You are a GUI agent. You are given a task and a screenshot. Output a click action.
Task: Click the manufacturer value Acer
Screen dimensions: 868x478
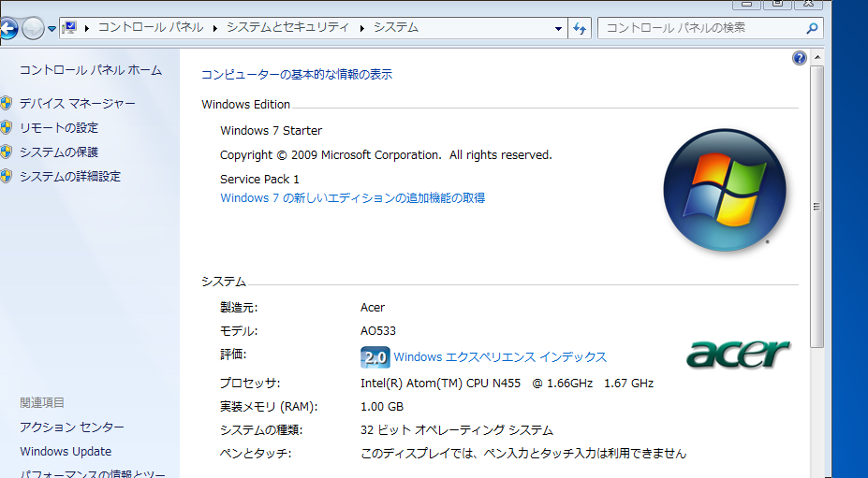[373, 308]
